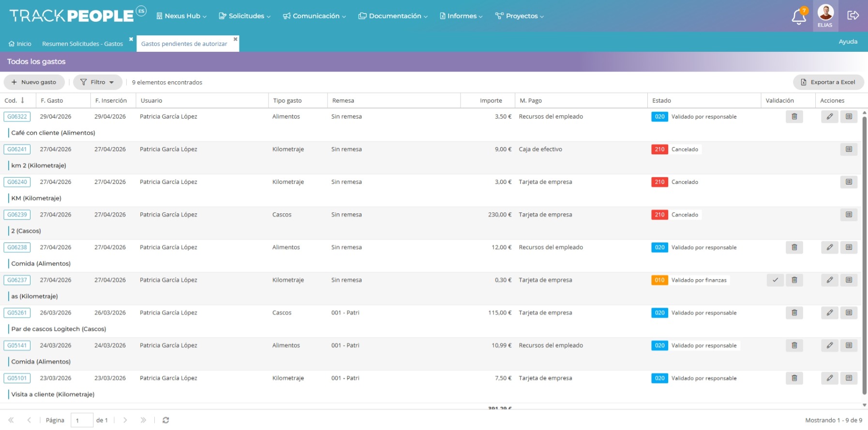868x430 pixels.
Task: Open the Filtro dropdown
Action: click(97, 82)
